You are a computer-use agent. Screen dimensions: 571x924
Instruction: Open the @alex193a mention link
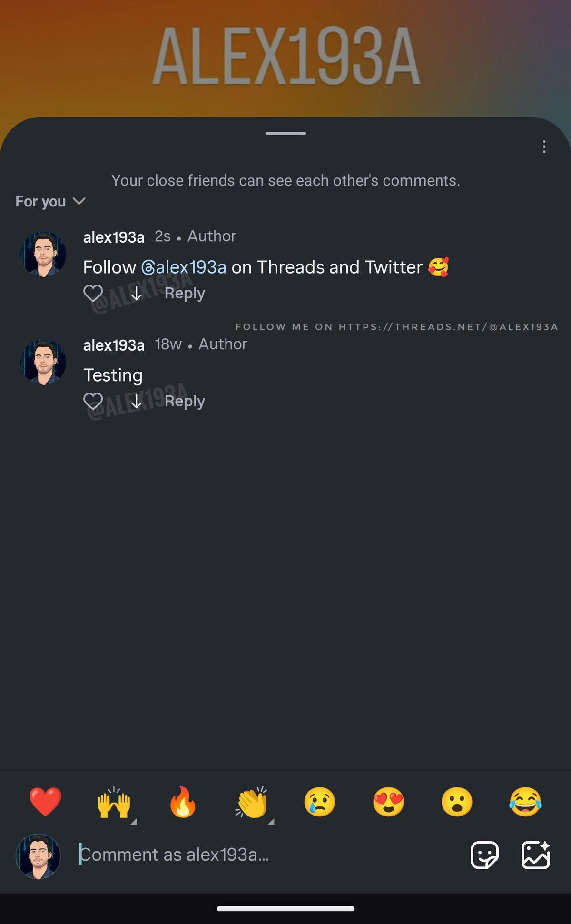[184, 267]
